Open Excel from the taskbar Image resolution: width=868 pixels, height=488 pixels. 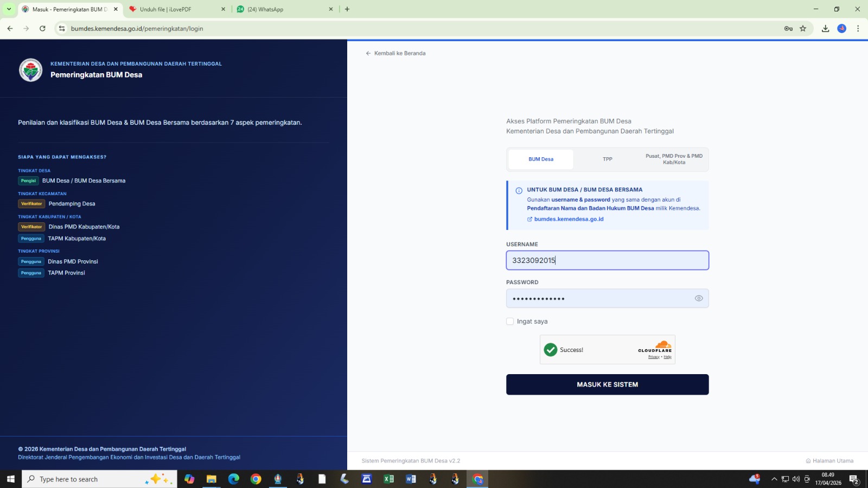pos(389,479)
